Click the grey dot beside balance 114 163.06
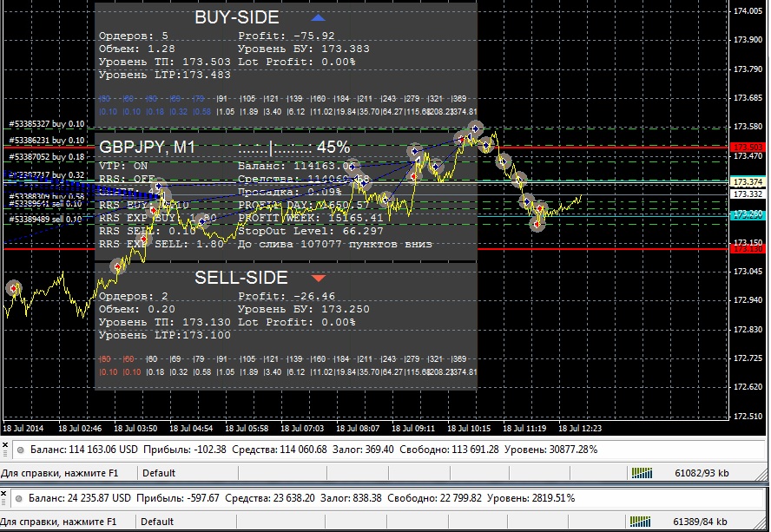 (18, 450)
